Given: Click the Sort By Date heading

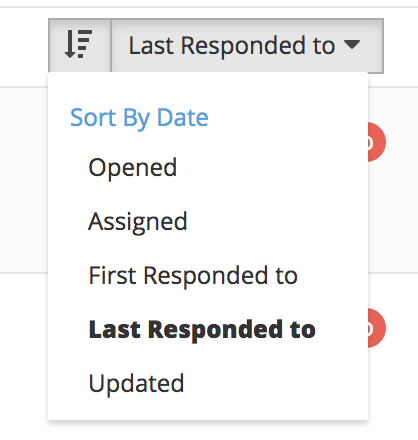Looking at the screenshot, I should [139, 118].
